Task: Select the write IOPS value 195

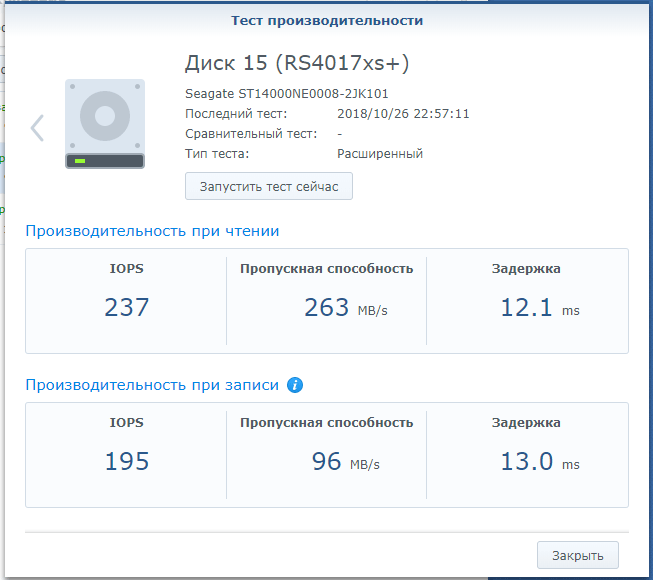Action: coord(126,462)
